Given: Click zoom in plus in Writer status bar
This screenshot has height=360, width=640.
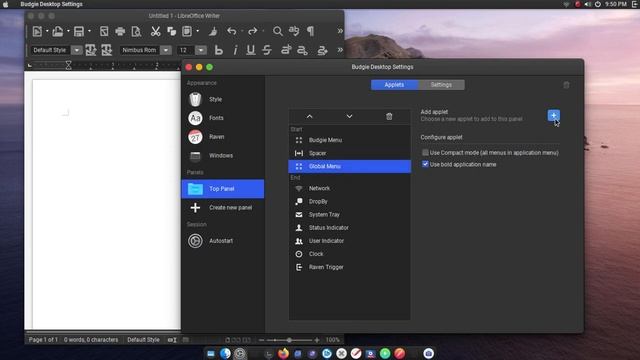Looking at the screenshot, I should pos(317,340).
